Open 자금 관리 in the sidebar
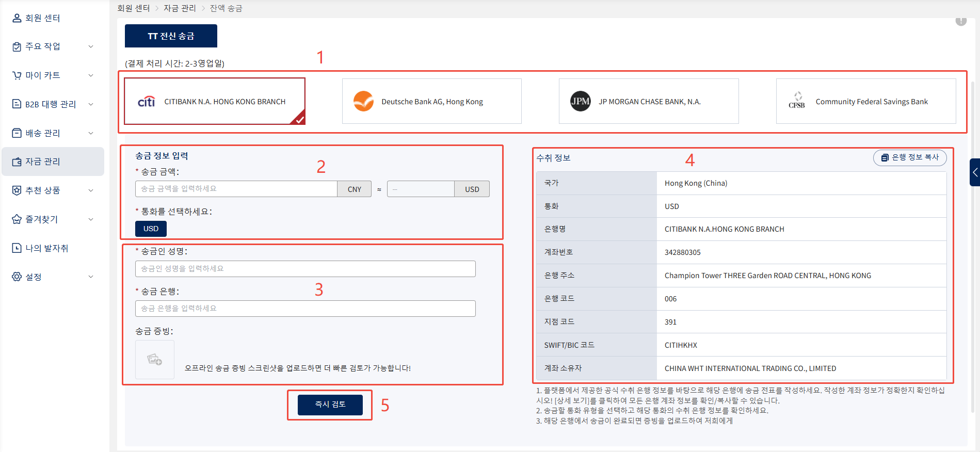 coord(53,162)
